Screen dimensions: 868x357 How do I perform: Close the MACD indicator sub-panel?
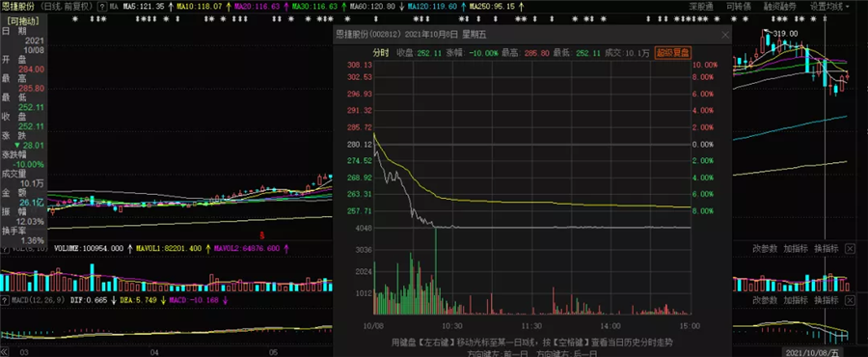pyautogui.click(x=850, y=299)
